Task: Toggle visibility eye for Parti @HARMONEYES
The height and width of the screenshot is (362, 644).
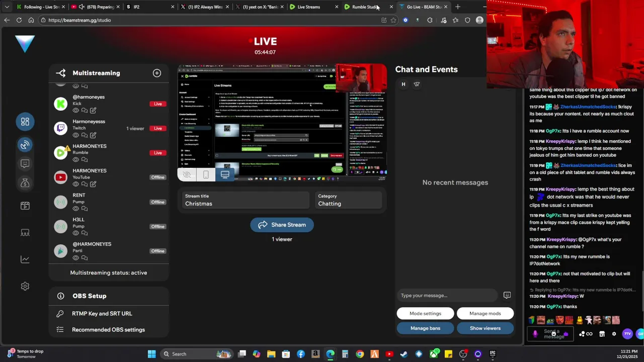Action: coord(76,258)
